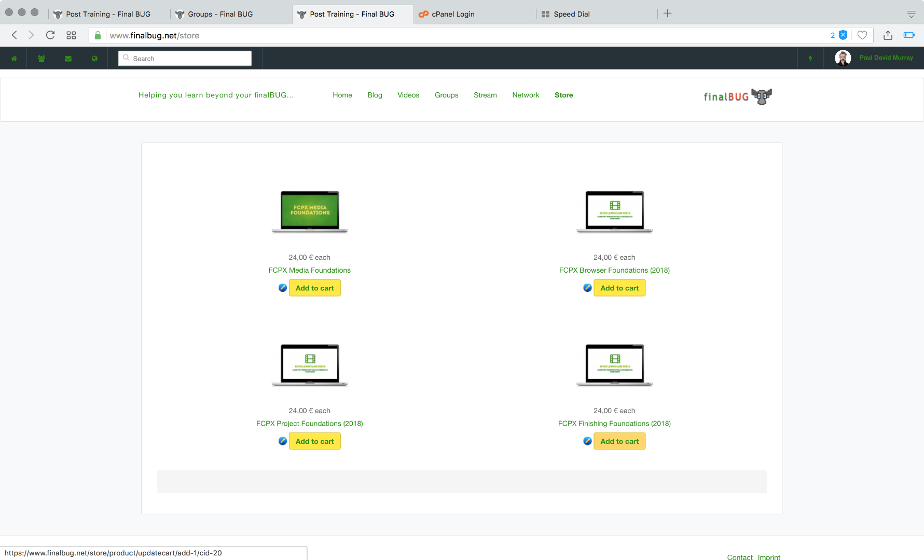Switch to the cPanel Login tab
Viewport: 924px width, 560px height.
point(475,14)
